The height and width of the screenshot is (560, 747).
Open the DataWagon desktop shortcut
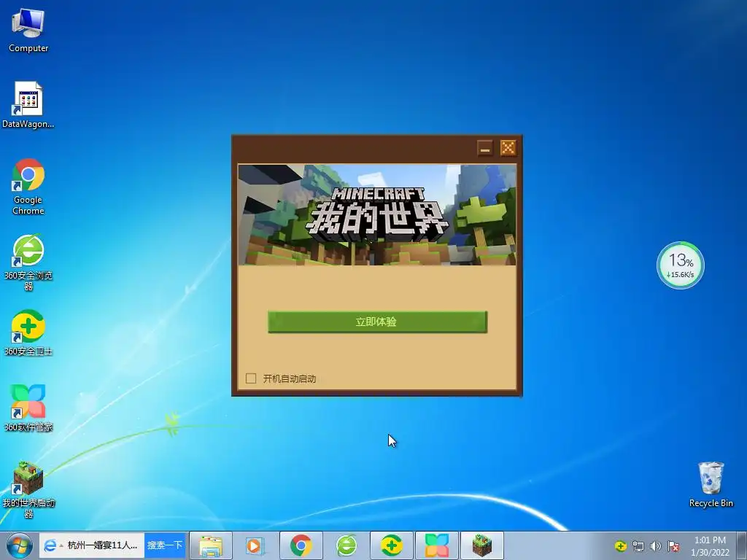click(x=28, y=105)
